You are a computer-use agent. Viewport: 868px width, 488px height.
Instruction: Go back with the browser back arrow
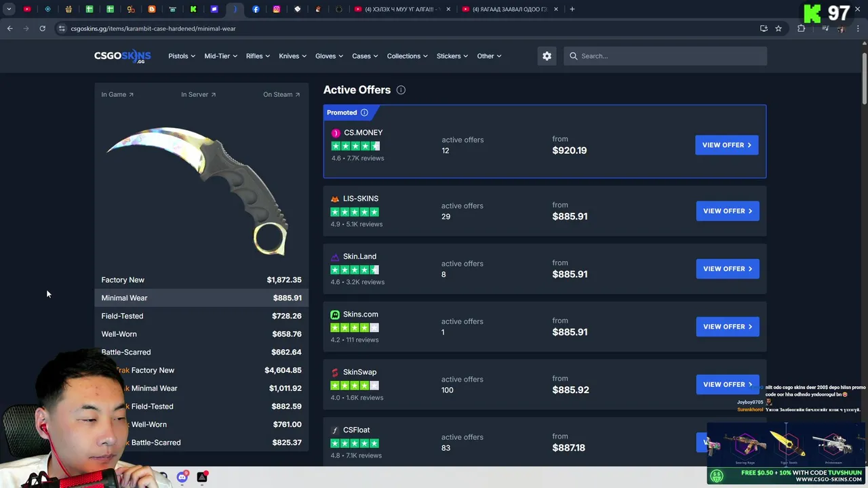click(x=9, y=28)
